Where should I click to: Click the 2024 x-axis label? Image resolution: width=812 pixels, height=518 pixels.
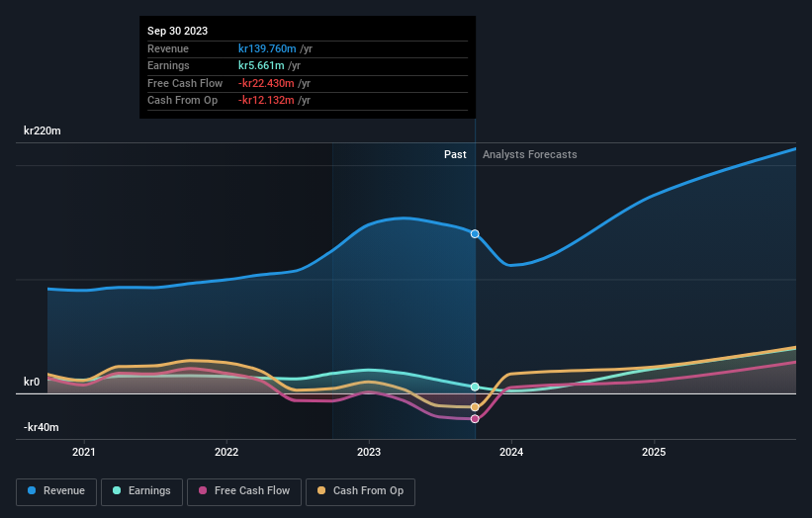point(511,452)
